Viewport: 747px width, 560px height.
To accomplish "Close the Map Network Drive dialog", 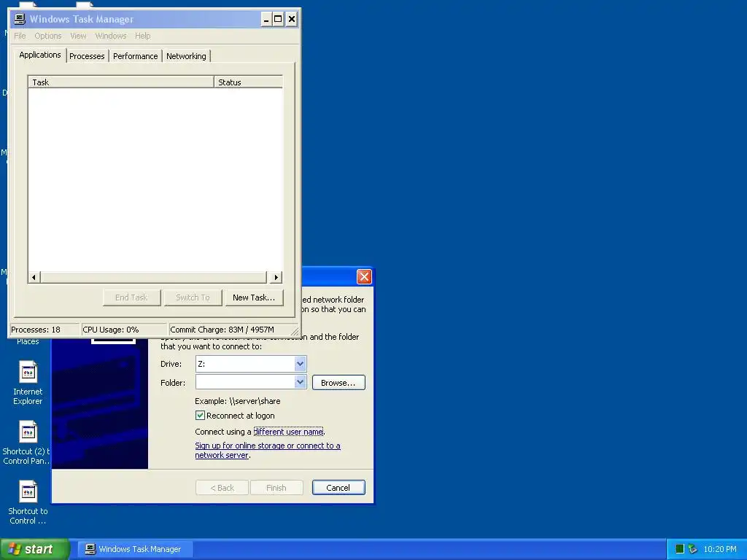I will coord(364,276).
